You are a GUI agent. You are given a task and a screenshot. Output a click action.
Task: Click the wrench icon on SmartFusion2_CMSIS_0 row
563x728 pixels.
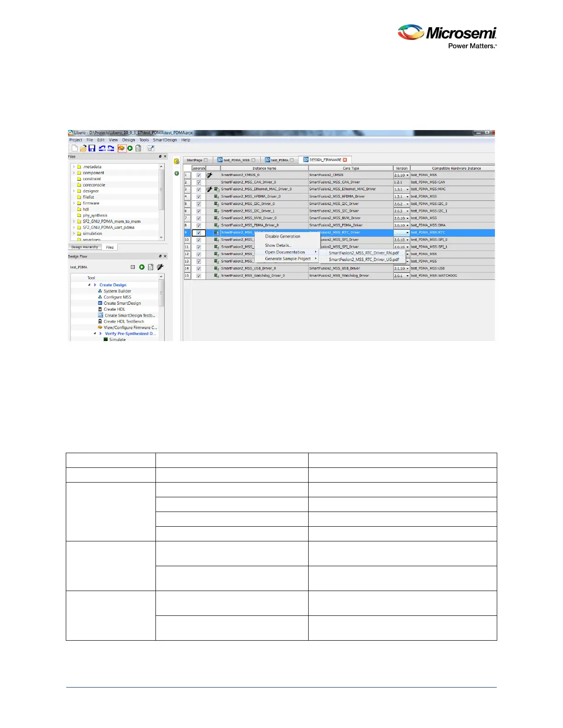point(210,175)
